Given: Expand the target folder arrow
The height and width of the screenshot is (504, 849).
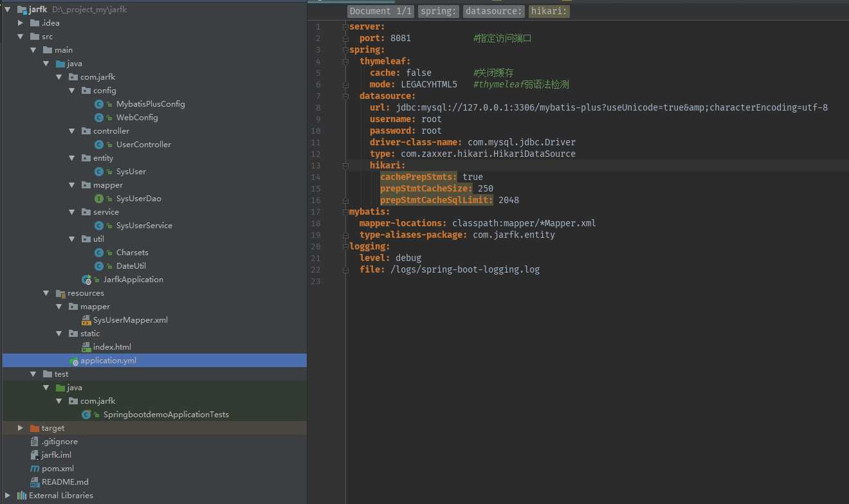Looking at the screenshot, I should click(21, 428).
